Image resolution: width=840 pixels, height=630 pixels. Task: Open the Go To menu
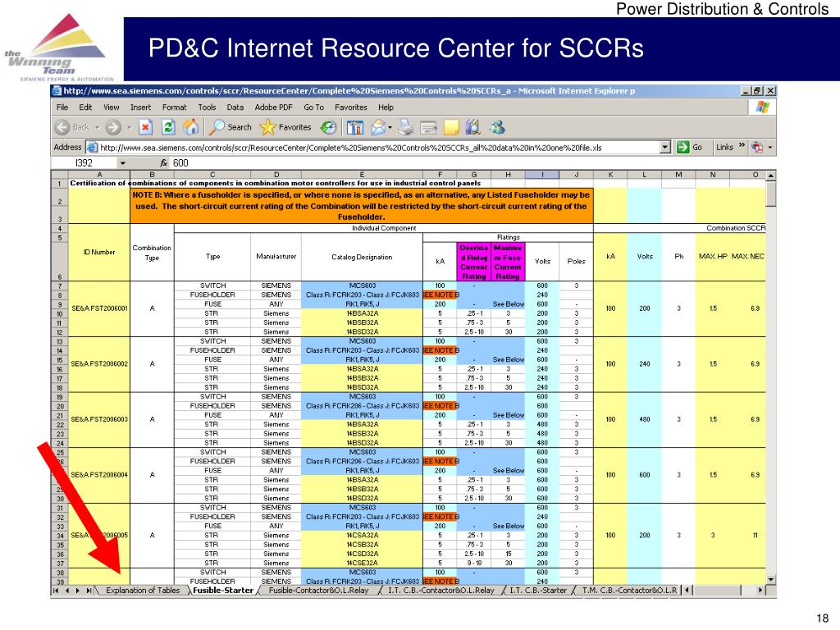[x=314, y=107]
